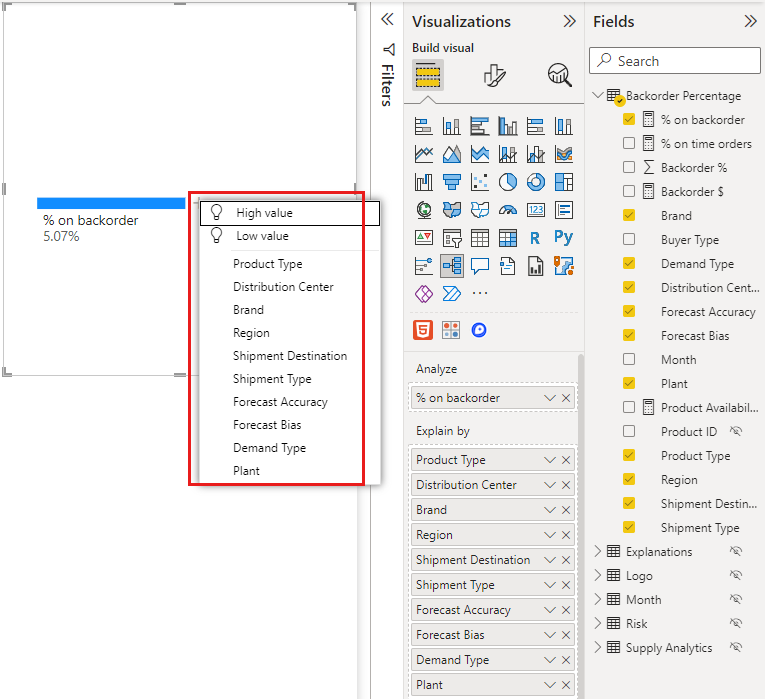
Task: Open the Build visual fields tab
Action: 427,76
